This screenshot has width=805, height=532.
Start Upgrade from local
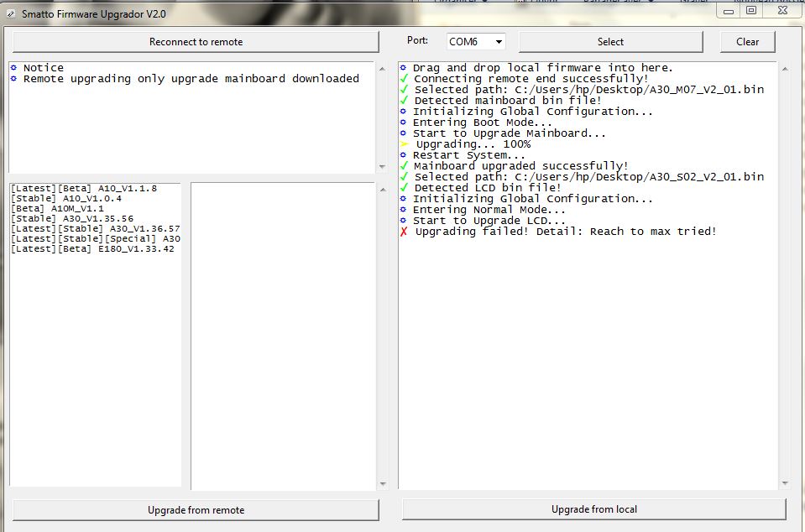[594, 509]
